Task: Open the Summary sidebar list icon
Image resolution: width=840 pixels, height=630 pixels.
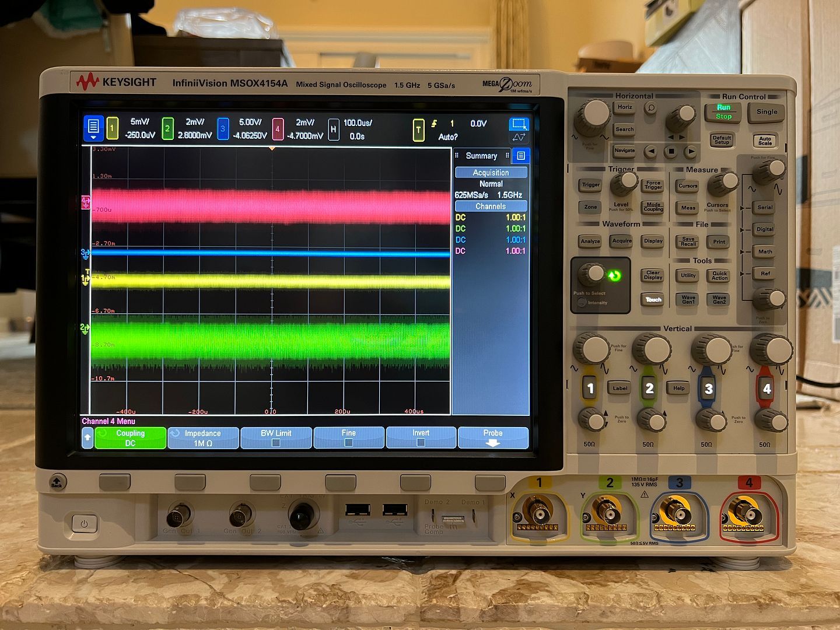Action: coord(521,156)
